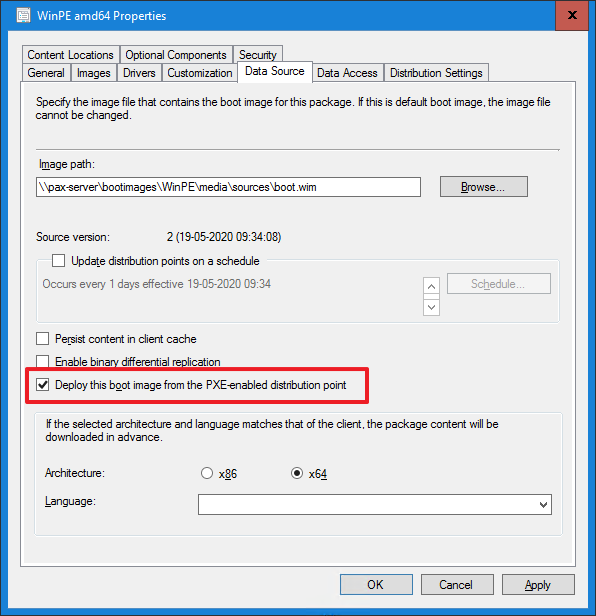
Task: Switch to the Drivers tab
Action: 139,73
